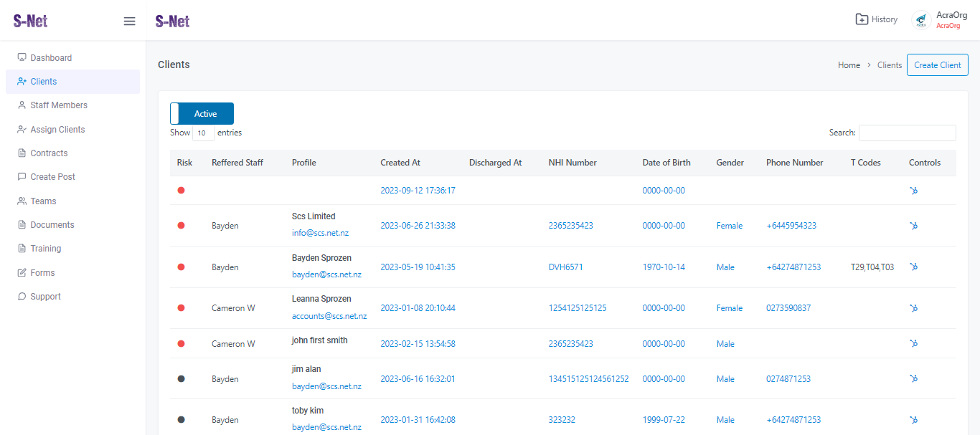Click the Create Client button
Screen dimensions: 980x435
[937, 65]
